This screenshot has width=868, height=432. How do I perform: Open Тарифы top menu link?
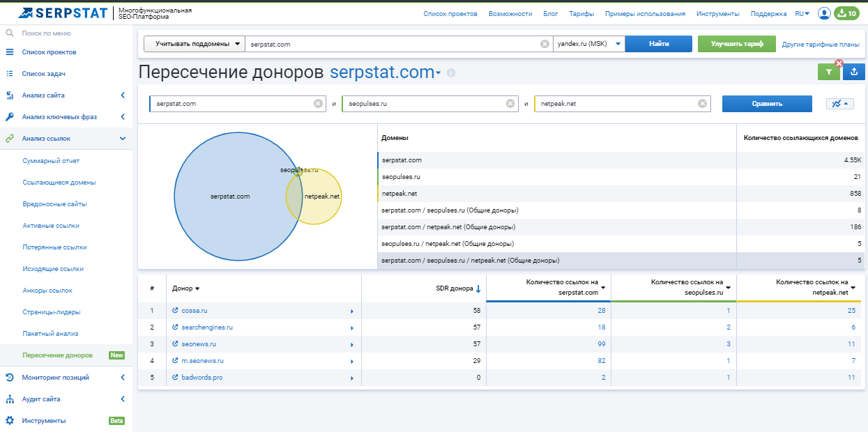(581, 13)
